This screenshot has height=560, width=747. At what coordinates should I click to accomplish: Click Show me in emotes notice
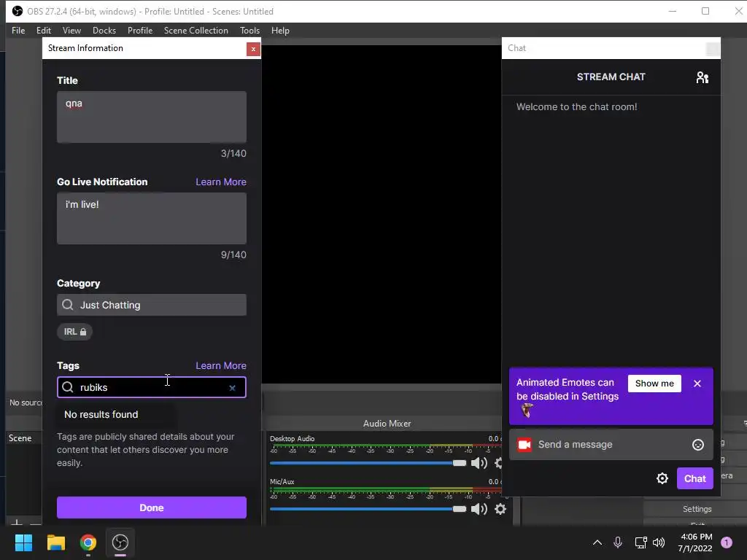[x=654, y=384]
